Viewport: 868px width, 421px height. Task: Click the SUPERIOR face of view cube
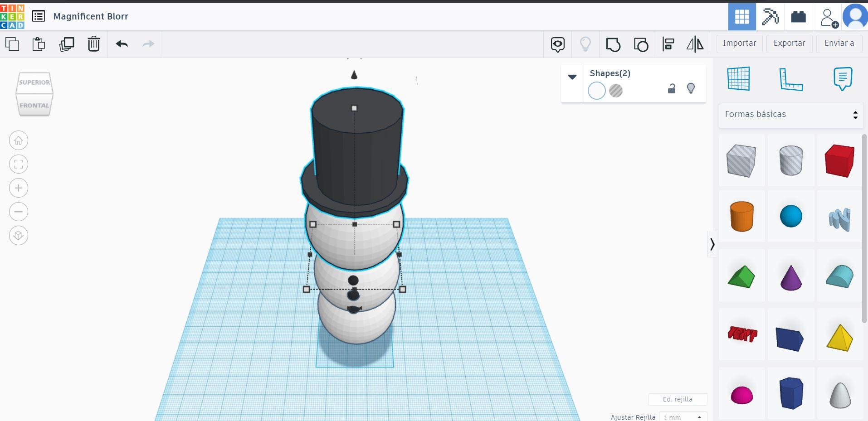click(34, 82)
